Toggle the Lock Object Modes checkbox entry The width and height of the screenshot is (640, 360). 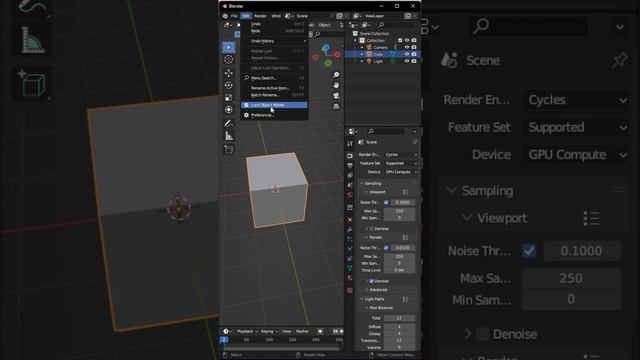(x=274, y=105)
